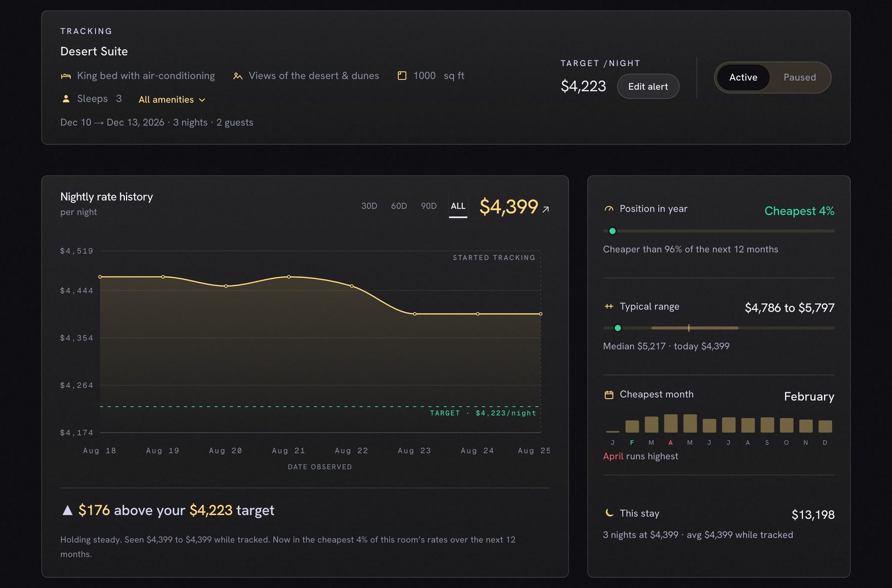Click the STARTED TRACKING label
The width and height of the screenshot is (892, 588).
494,257
